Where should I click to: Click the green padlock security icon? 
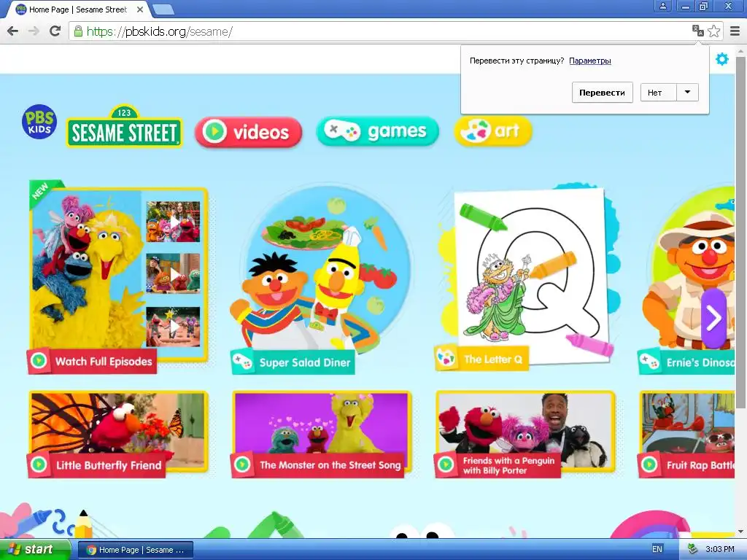(x=77, y=31)
